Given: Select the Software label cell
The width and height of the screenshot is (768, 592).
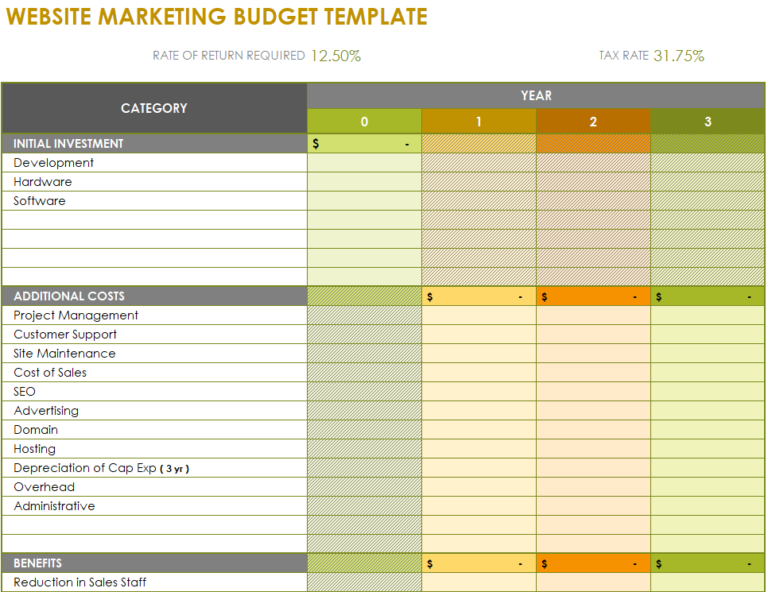Looking at the screenshot, I should coord(154,201).
